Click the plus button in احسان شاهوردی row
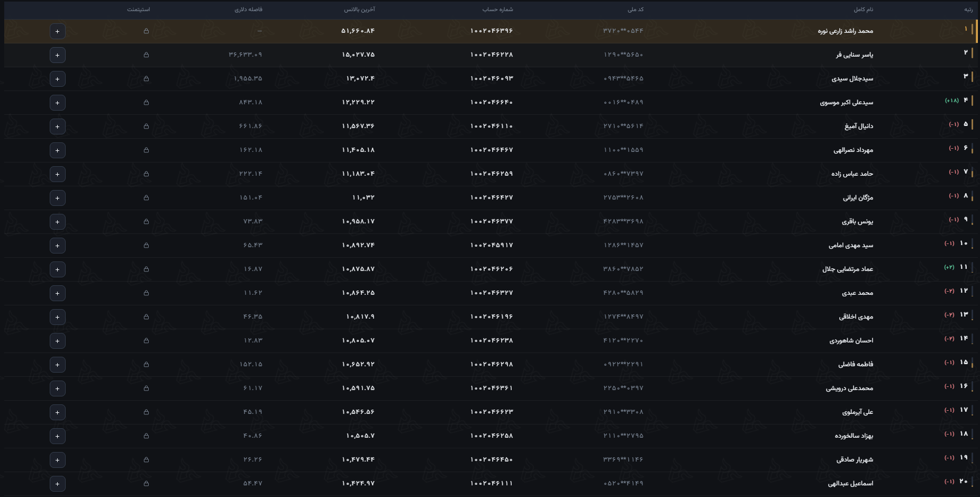Screen dimensions: 980x497 pyautogui.click(x=58, y=341)
